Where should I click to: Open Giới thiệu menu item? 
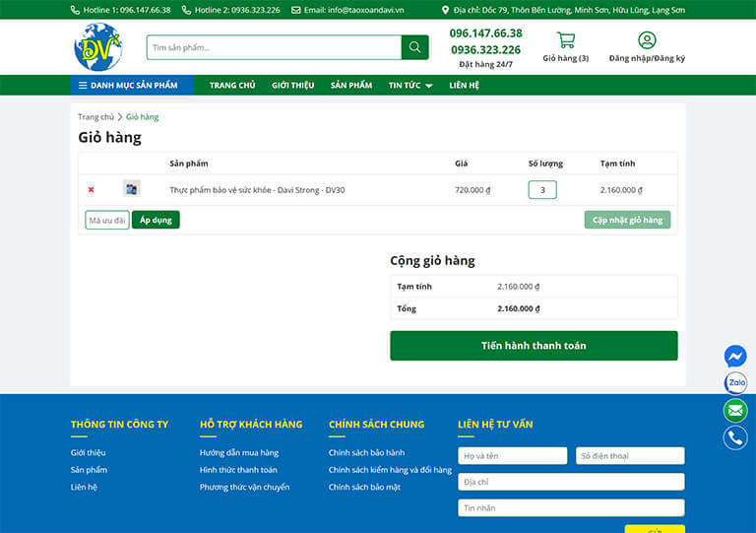[x=292, y=86]
